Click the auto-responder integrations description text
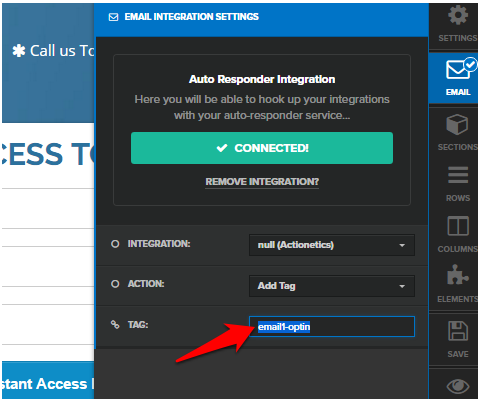The width and height of the screenshot is (481, 405). tap(262, 107)
